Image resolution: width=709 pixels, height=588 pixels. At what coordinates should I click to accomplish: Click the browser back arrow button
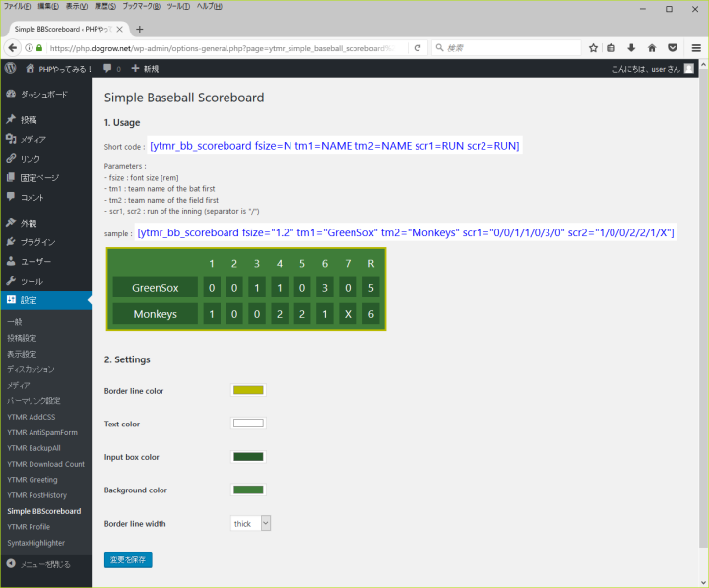click(13, 48)
